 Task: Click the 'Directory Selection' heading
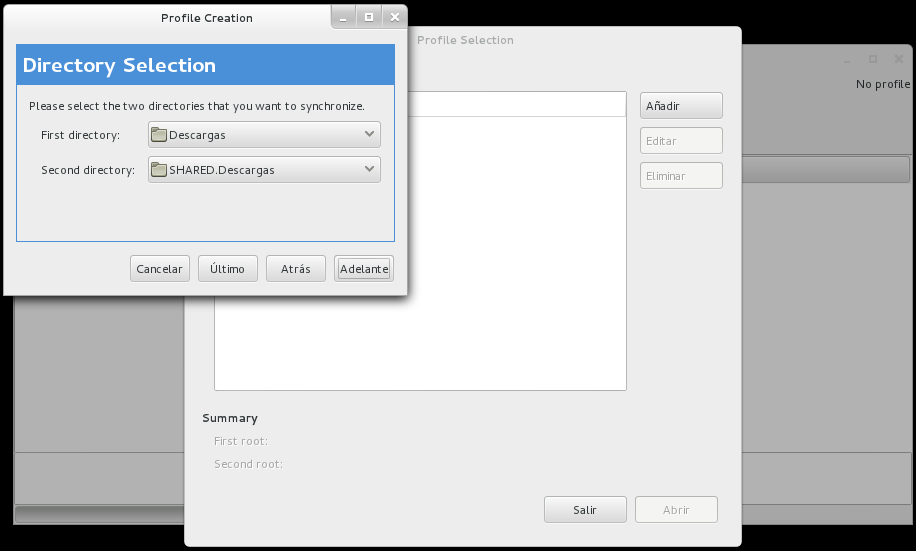[119, 65]
